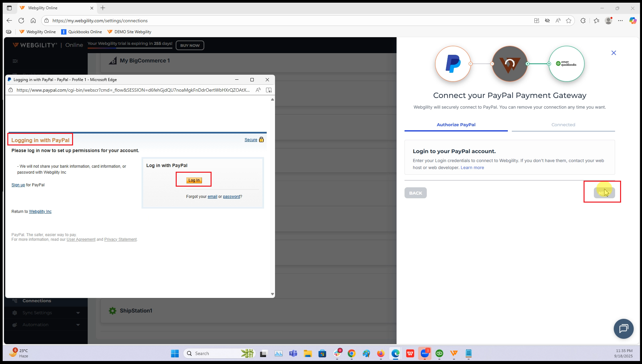Open the browser profile avatar

608,21
